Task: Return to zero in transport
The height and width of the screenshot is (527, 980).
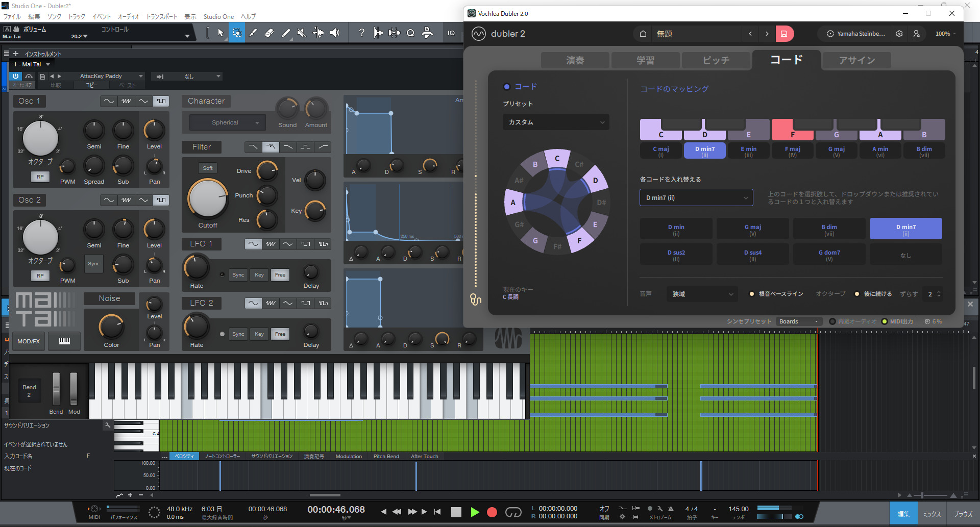Action: click(x=437, y=512)
